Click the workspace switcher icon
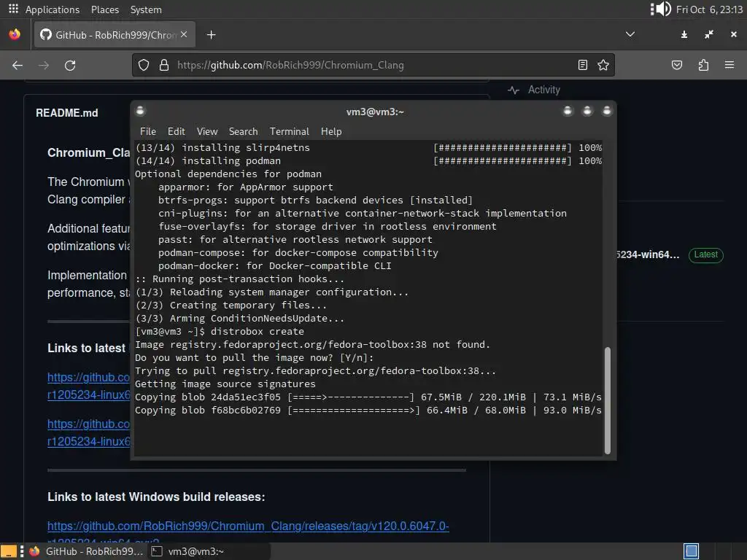Screen dimensions: 747x560 point(691,551)
